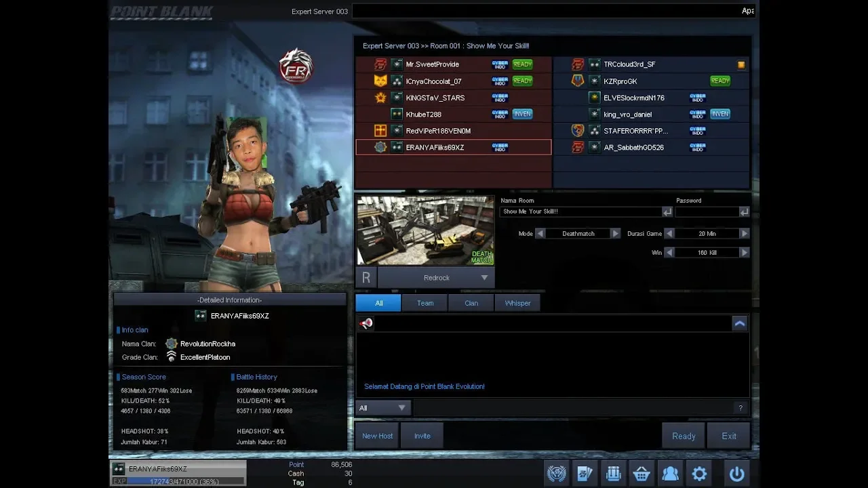This screenshot has width=868, height=488.
Task: Click the New Host button
Action: 378,436
